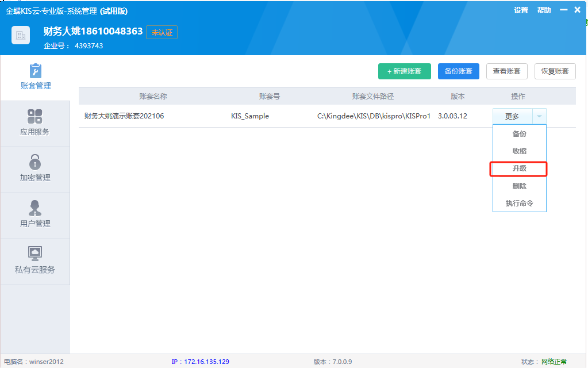Click the 新建账套 button

coord(404,71)
